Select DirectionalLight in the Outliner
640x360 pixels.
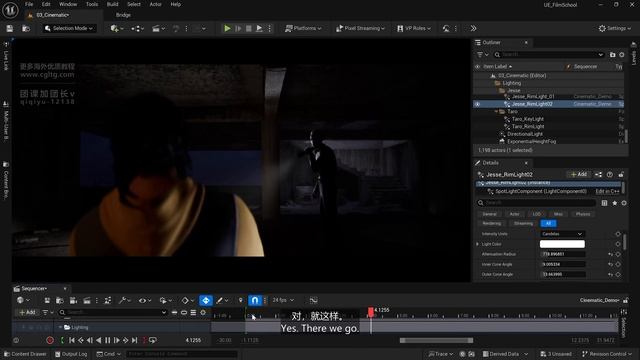[x=525, y=134]
